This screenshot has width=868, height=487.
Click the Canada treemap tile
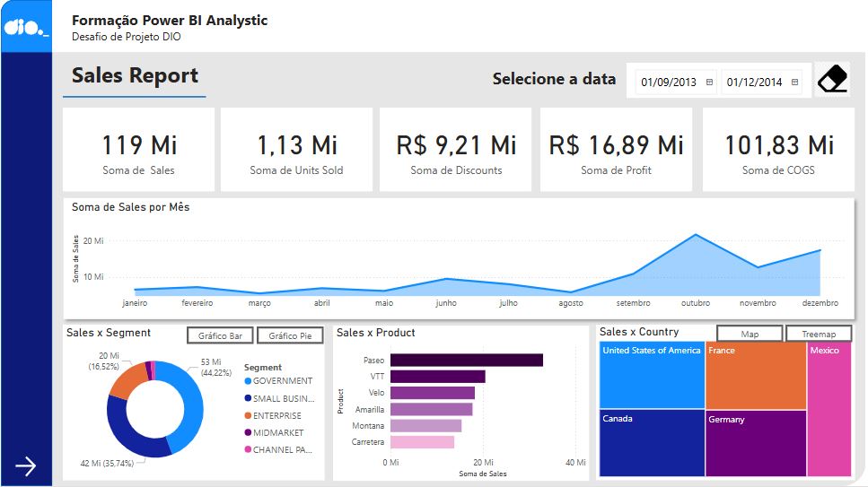pyautogui.click(x=651, y=443)
